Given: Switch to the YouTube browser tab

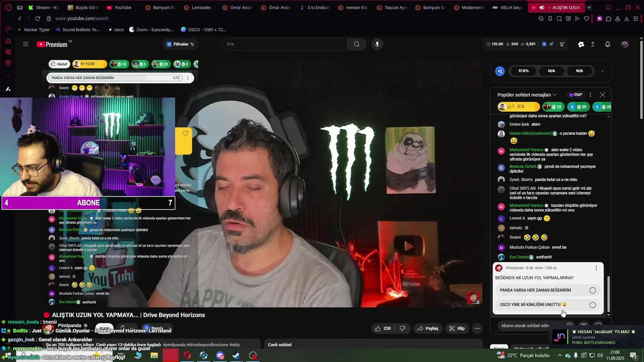Looking at the screenshot, I should 119,8.
